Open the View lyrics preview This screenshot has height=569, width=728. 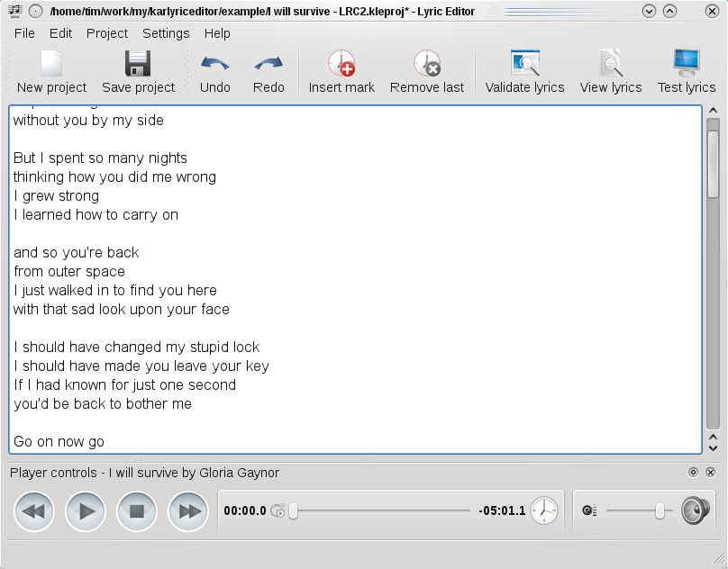click(611, 72)
